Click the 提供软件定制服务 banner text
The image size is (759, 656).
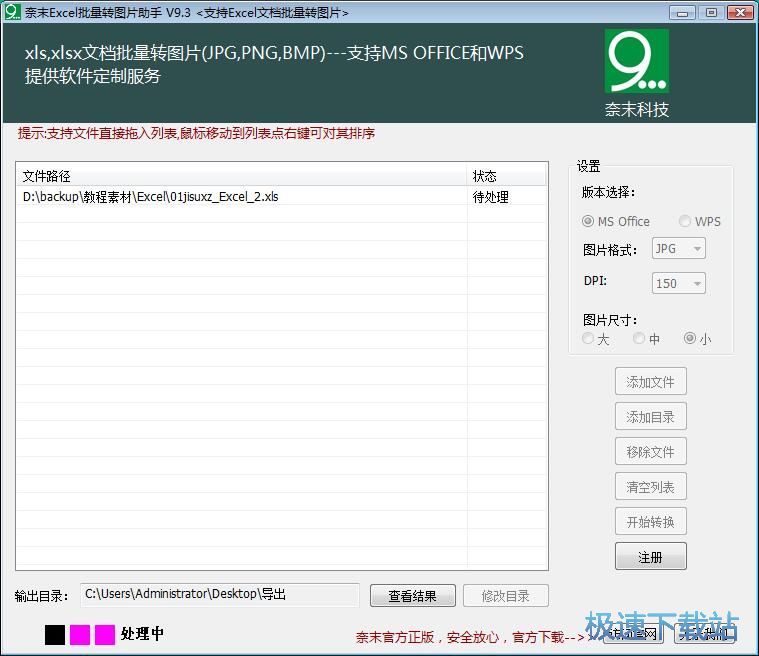(x=92, y=76)
